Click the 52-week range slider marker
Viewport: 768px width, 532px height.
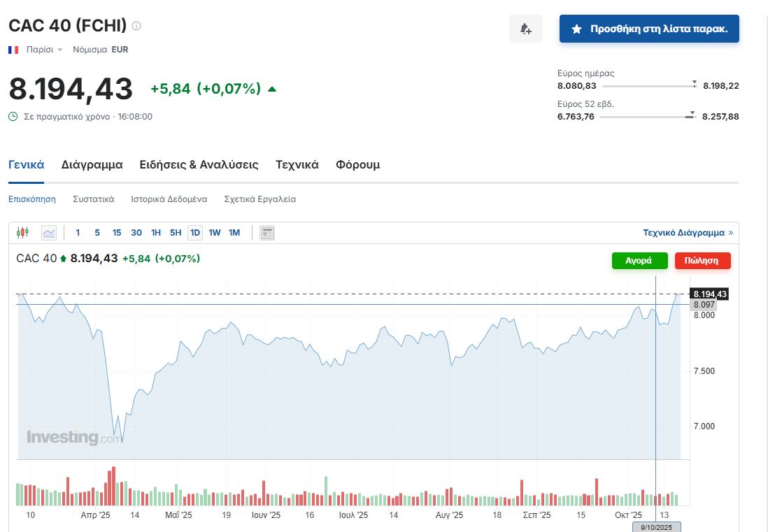coord(691,115)
